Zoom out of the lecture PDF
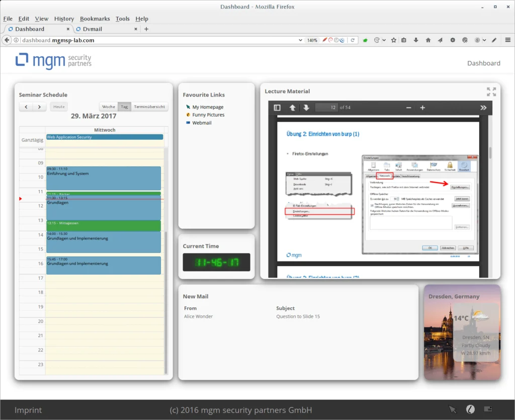The height and width of the screenshot is (420, 515). tap(408, 108)
